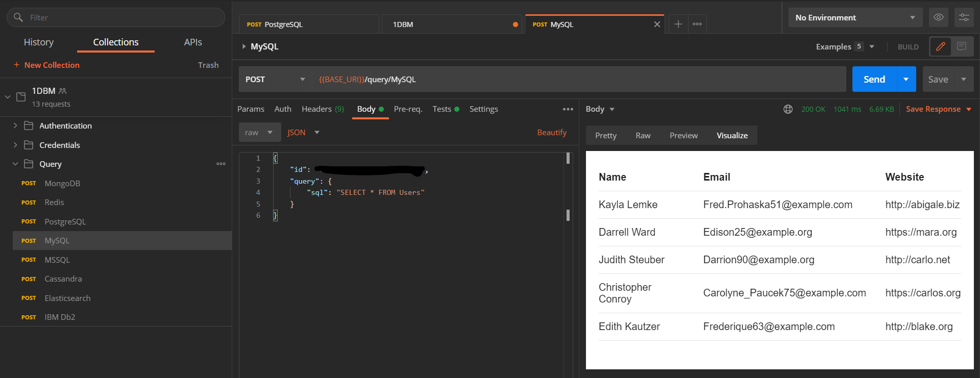Click the pencil edit icon beside BUILD
This screenshot has width=980, height=378.
click(x=940, y=46)
